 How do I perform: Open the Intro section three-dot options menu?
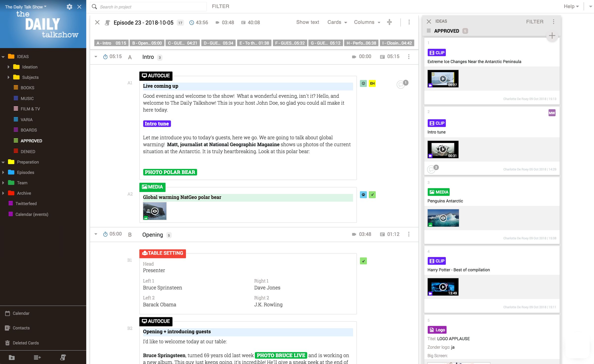point(409,56)
